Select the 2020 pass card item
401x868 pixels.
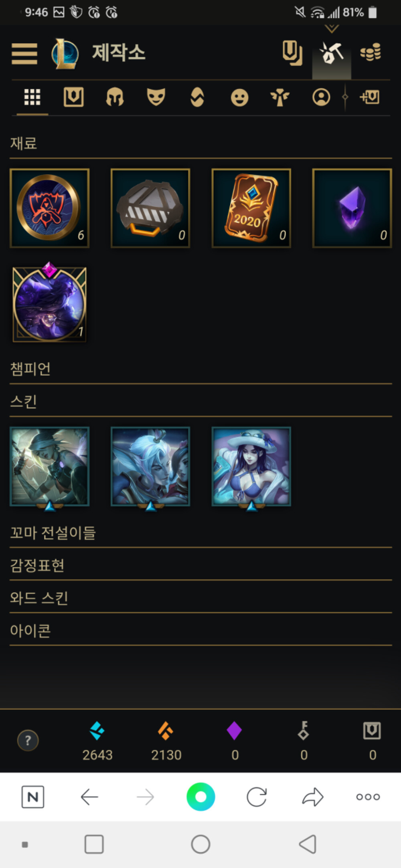tap(251, 208)
